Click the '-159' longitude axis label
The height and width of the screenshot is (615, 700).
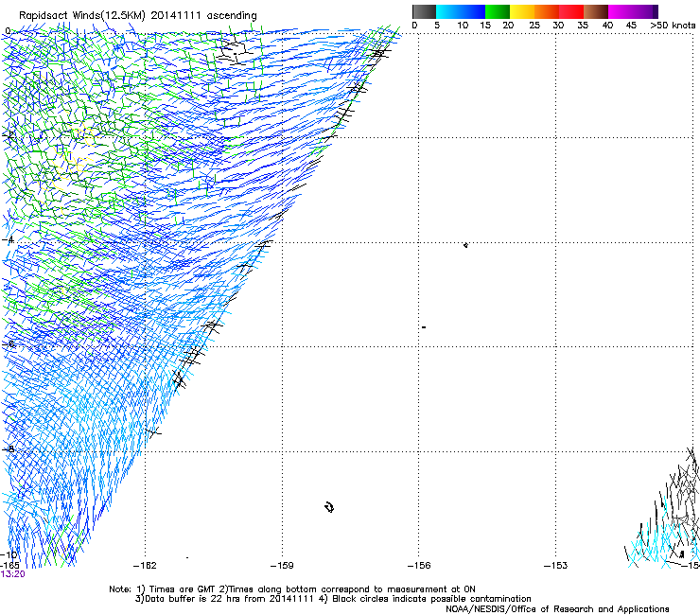pos(282,566)
